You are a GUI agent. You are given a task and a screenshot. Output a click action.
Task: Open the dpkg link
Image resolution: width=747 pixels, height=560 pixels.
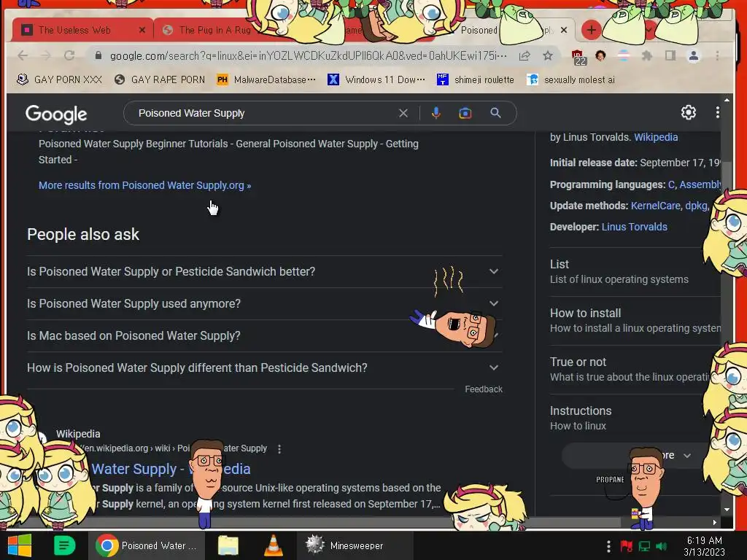pyautogui.click(x=696, y=206)
